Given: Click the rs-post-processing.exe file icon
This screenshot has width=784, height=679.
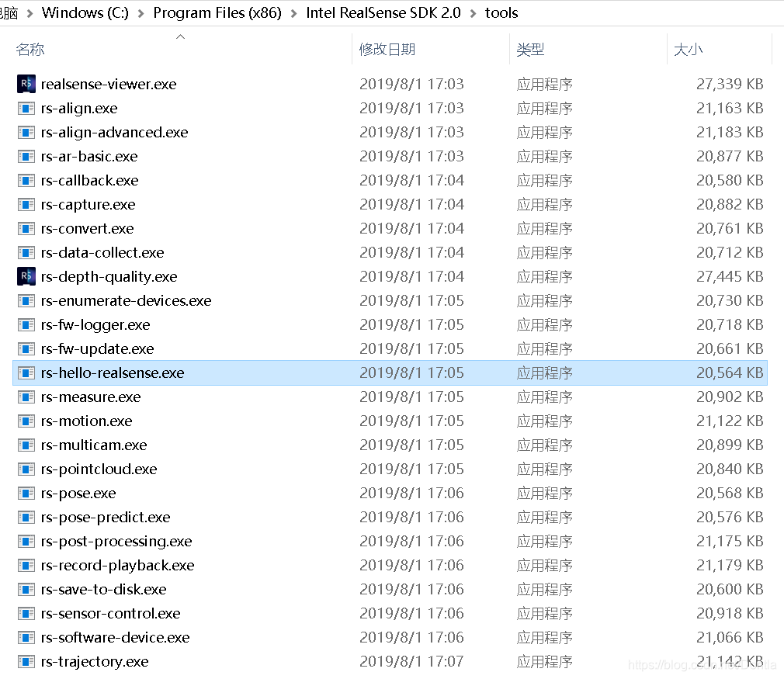Looking at the screenshot, I should pos(26,541).
